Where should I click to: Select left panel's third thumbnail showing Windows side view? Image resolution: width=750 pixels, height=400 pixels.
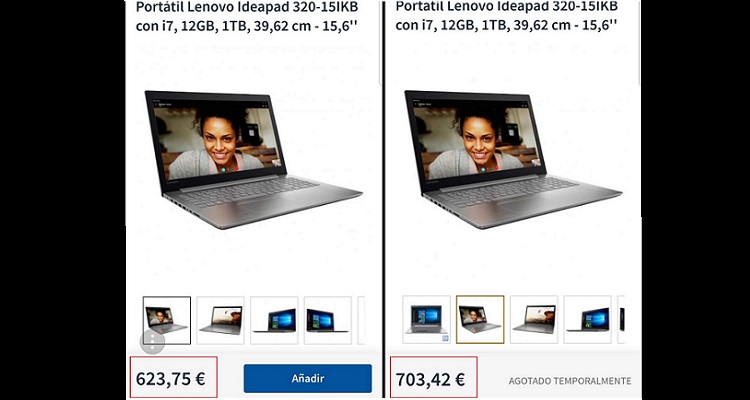coord(274,320)
